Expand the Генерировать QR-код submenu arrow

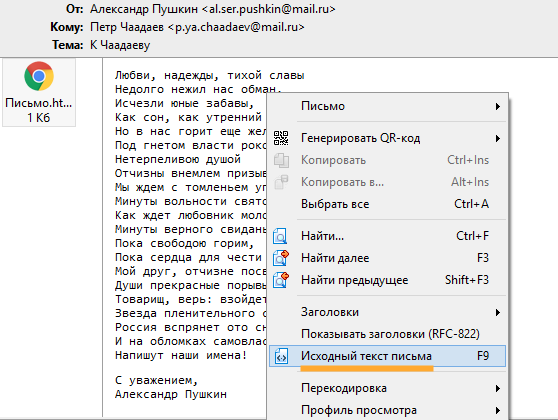tap(498, 138)
